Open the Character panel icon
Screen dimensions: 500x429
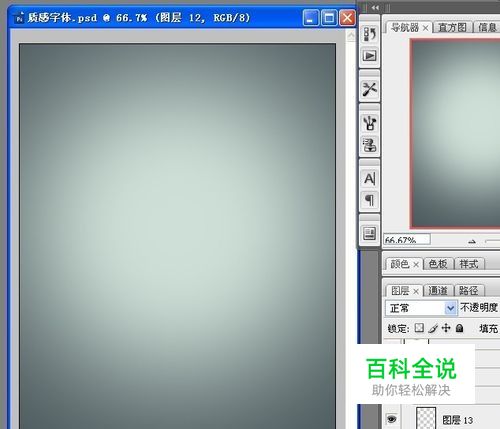coord(370,179)
